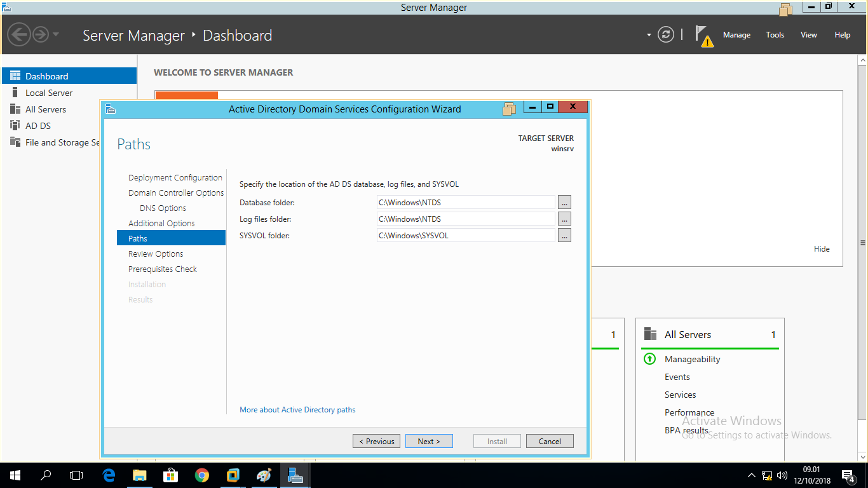Image resolution: width=868 pixels, height=488 pixels.
Task: Click the volume speaker tray icon
Action: pos(782,475)
